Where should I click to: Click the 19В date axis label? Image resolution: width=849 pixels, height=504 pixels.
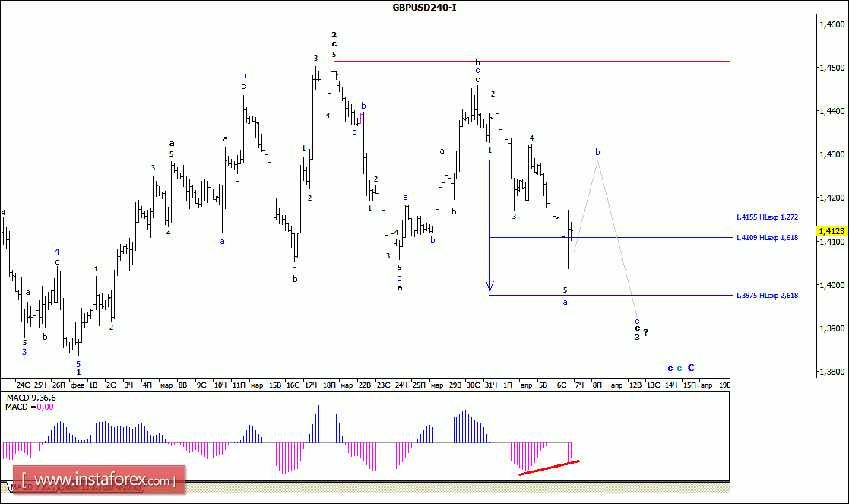pos(724,385)
